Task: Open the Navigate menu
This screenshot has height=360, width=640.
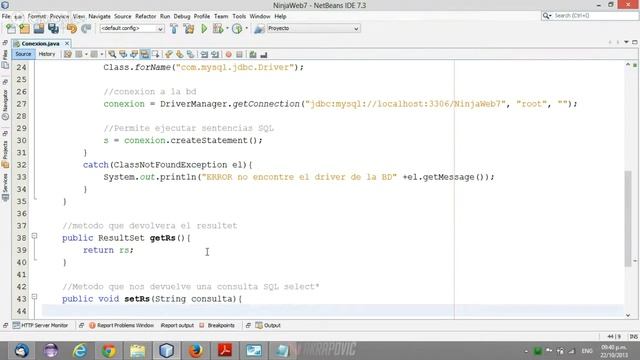Action: 100,16
